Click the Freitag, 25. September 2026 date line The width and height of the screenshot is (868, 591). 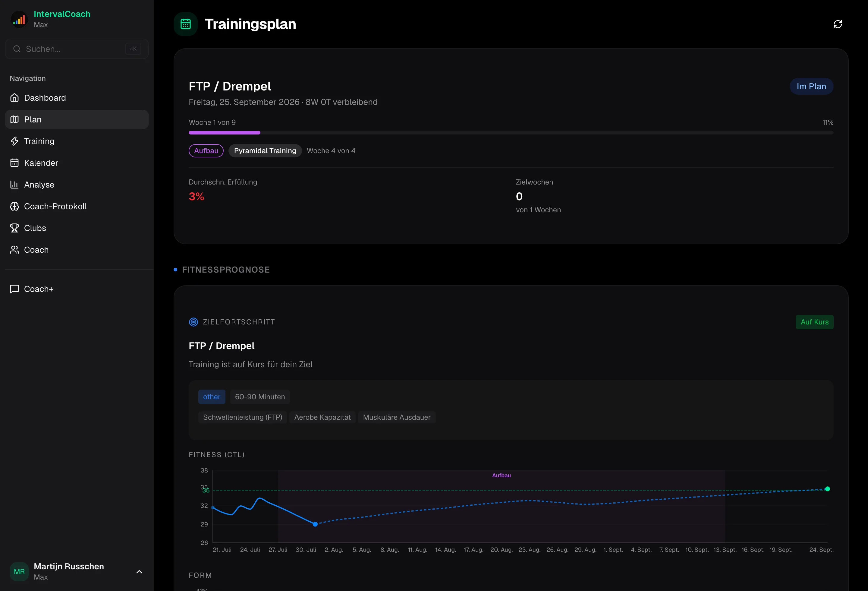(283, 102)
